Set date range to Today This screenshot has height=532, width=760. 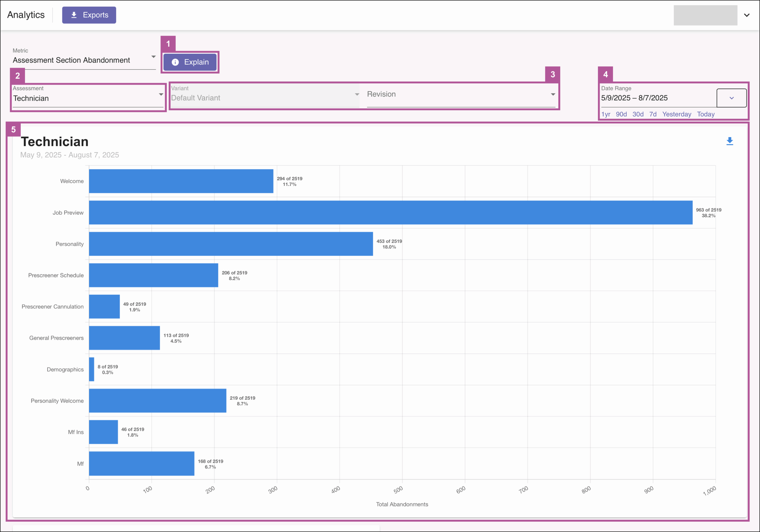pyautogui.click(x=706, y=114)
